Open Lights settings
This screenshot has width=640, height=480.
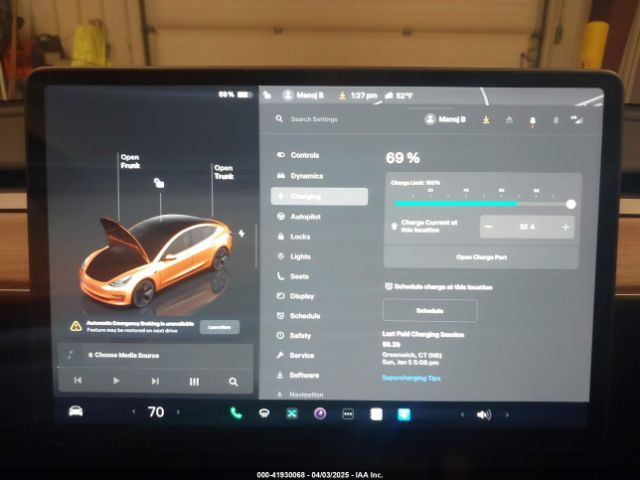coord(294,256)
